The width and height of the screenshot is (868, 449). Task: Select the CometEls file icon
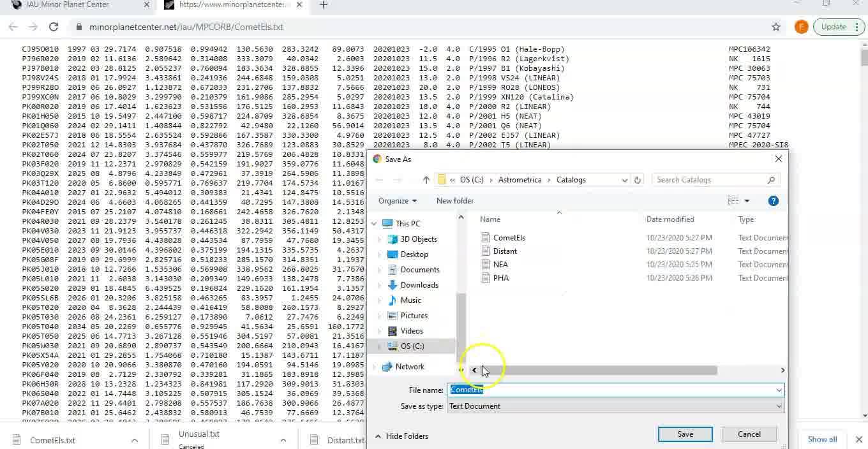(x=486, y=237)
